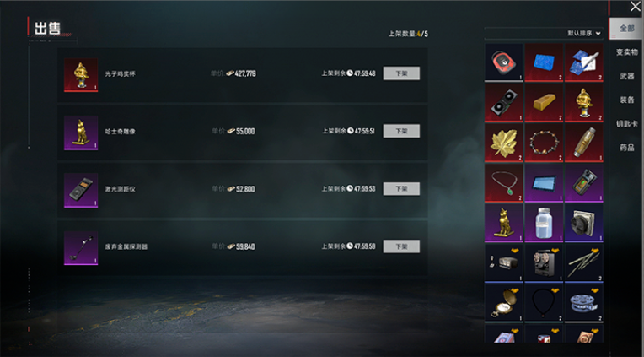Select the graphics card inventory item

point(503,103)
